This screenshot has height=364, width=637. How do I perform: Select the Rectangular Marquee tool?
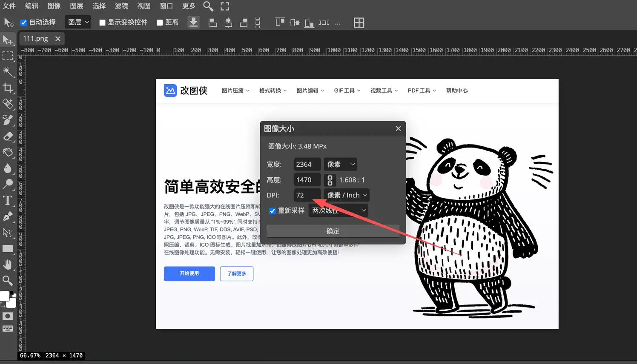[x=9, y=56]
